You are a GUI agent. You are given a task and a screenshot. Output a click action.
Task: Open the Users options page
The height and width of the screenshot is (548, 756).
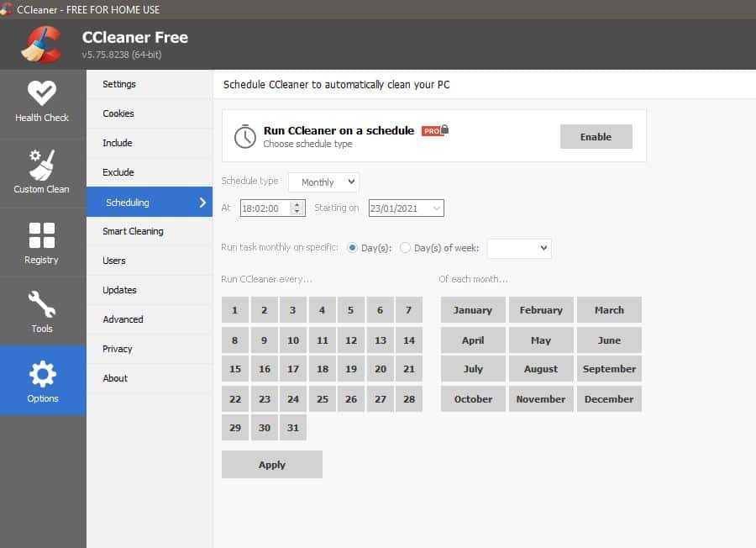click(150, 261)
